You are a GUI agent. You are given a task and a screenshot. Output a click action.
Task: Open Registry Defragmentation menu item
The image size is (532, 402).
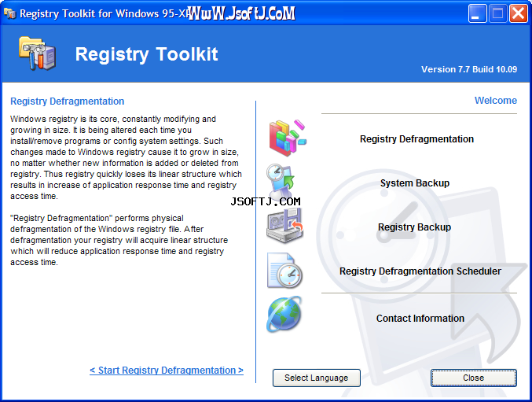click(x=416, y=139)
